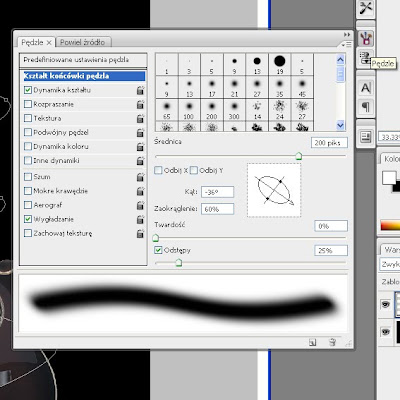
Task: Toggle lock icon for Wygładzanie
Action: point(140,219)
